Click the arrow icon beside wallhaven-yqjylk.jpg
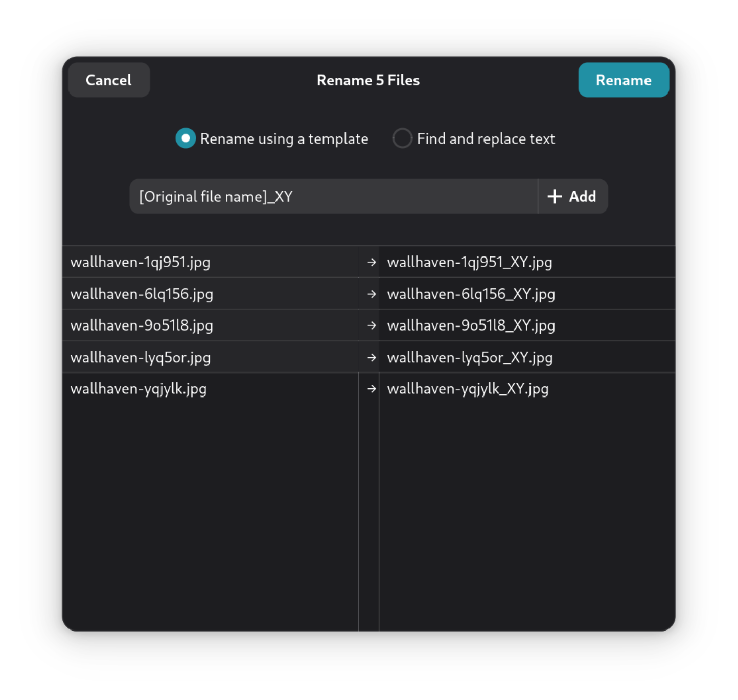 [372, 389]
